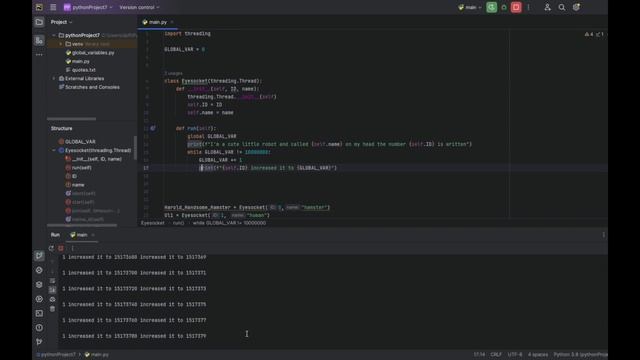Open the Version control dropdown
Image resolution: width=640 pixels, height=360 pixels.
point(139,7)
